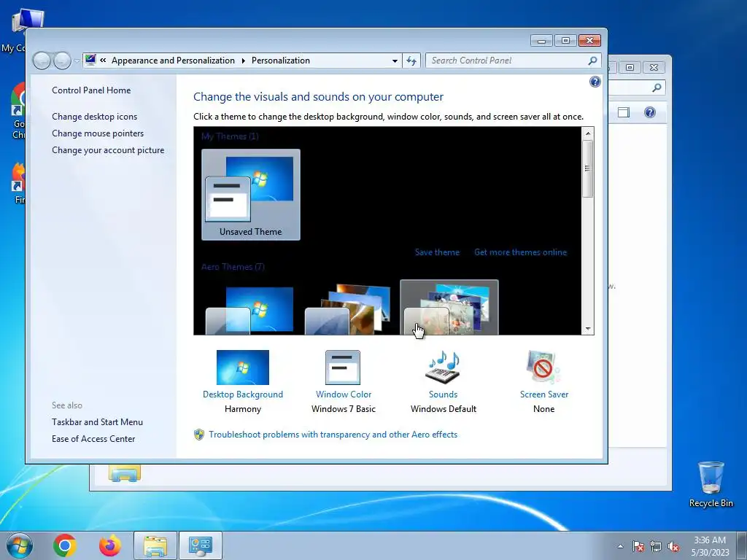Launch Firefox from the taskbar

click(109, 545)
